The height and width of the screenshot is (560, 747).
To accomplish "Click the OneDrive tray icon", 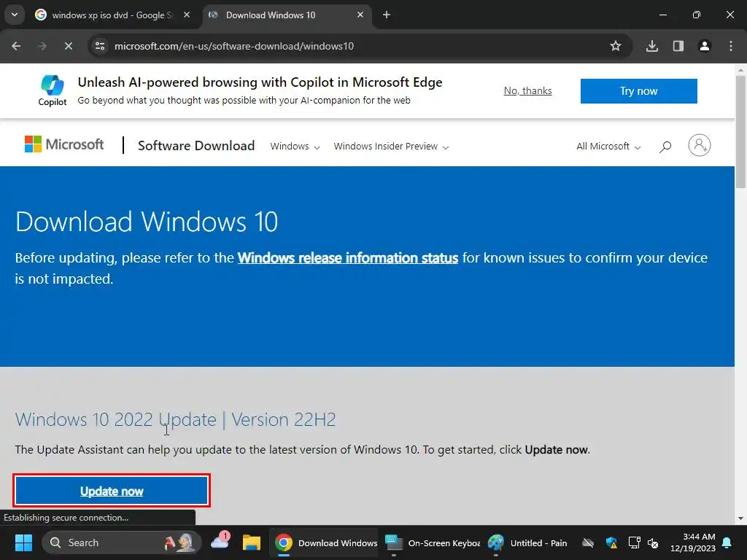I will click(x=588, y=542).
